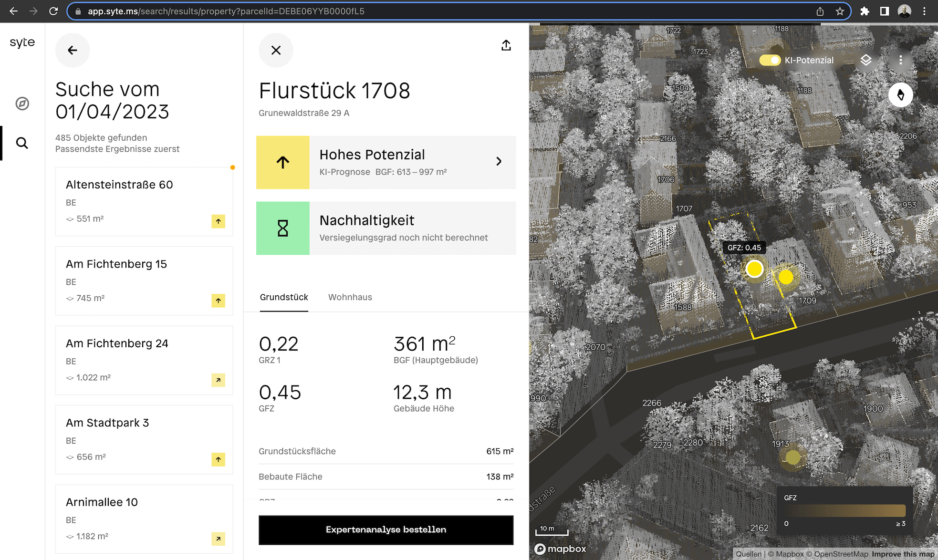Viewport: 938px width, 560px height.
Task: Toggle the KI-Potenzial switch off
Action: 770,60
